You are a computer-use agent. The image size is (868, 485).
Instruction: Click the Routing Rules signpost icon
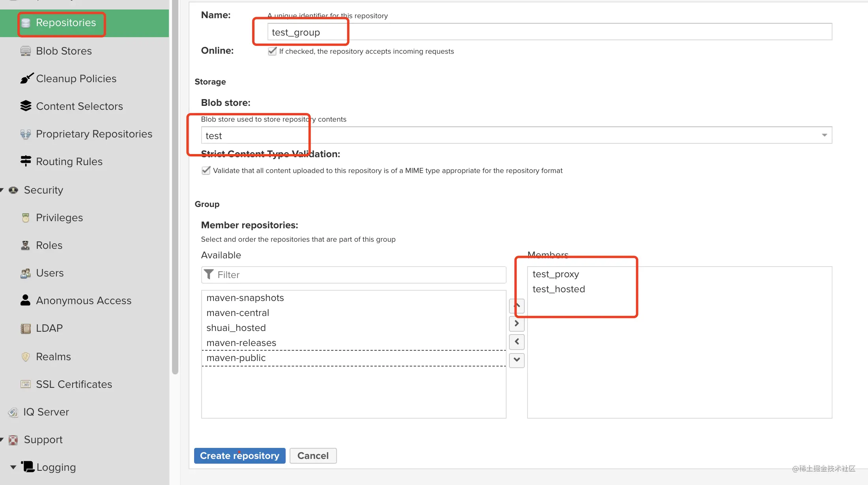pyautogui.click(x=26, y=161)
